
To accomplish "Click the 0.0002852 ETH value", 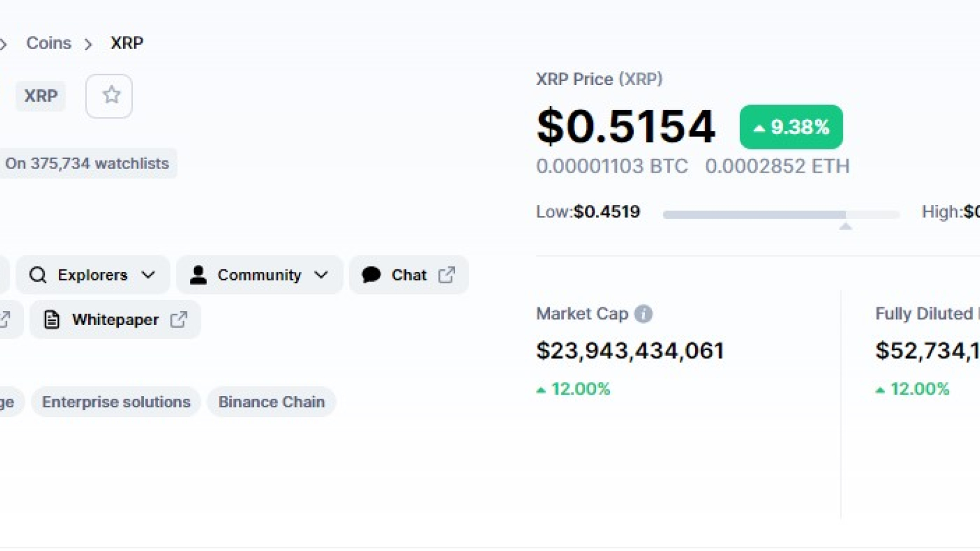I will [777, 167].
